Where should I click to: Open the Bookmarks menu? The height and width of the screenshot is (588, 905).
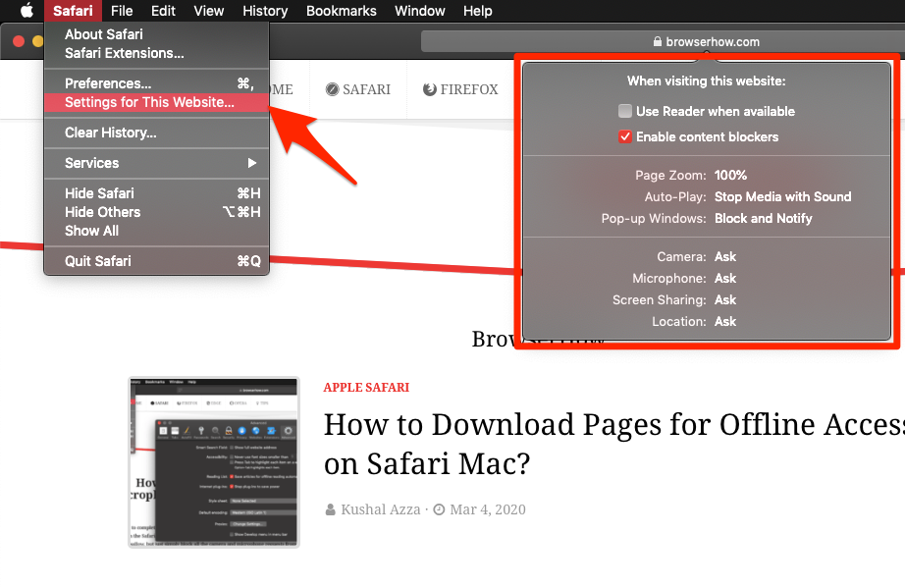click(x=342, y=11)
